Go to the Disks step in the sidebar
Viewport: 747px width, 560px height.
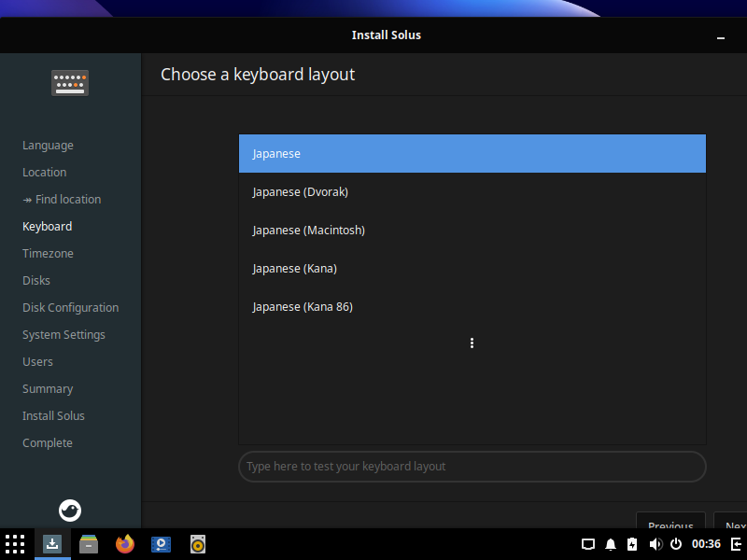point(36,281)
